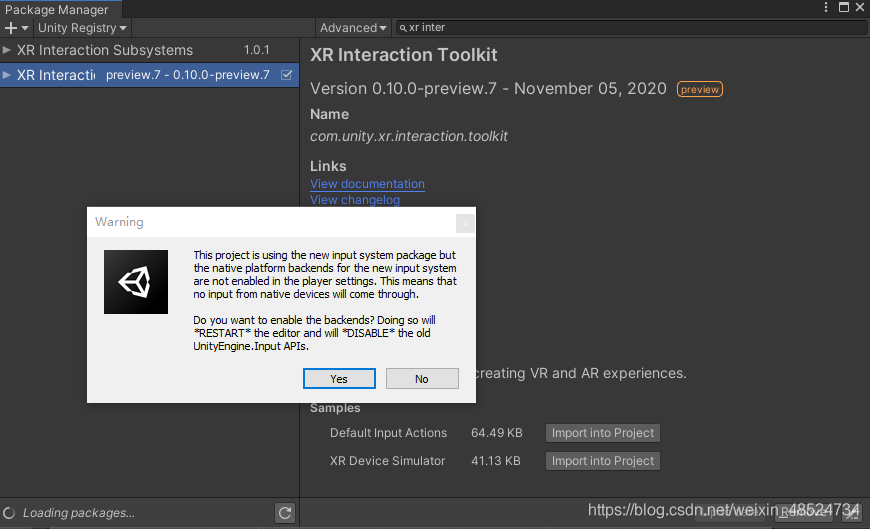The height and width of the screenshot is (529, 870).
Task: Click the package name com.unity.xr.interaction.toolkit
Action: 409,136
